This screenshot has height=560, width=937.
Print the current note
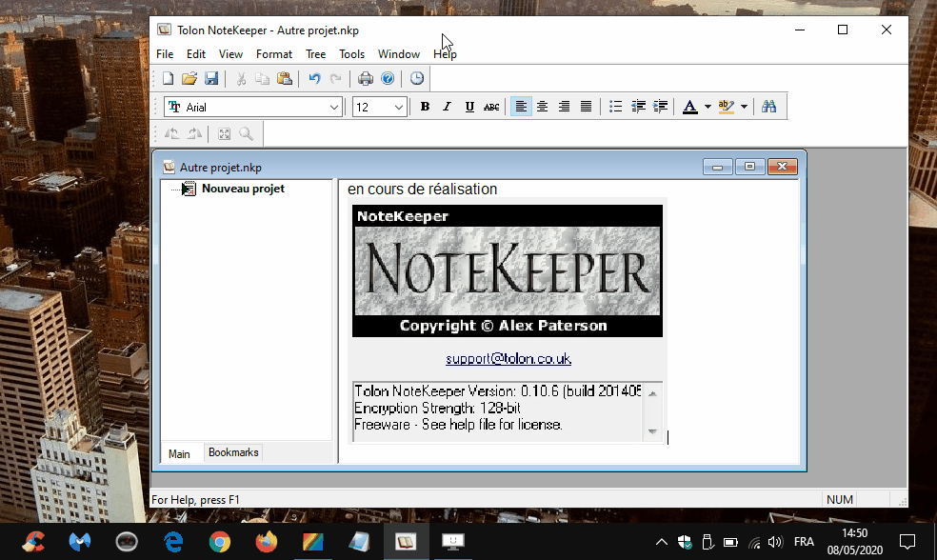coord(365,78)
